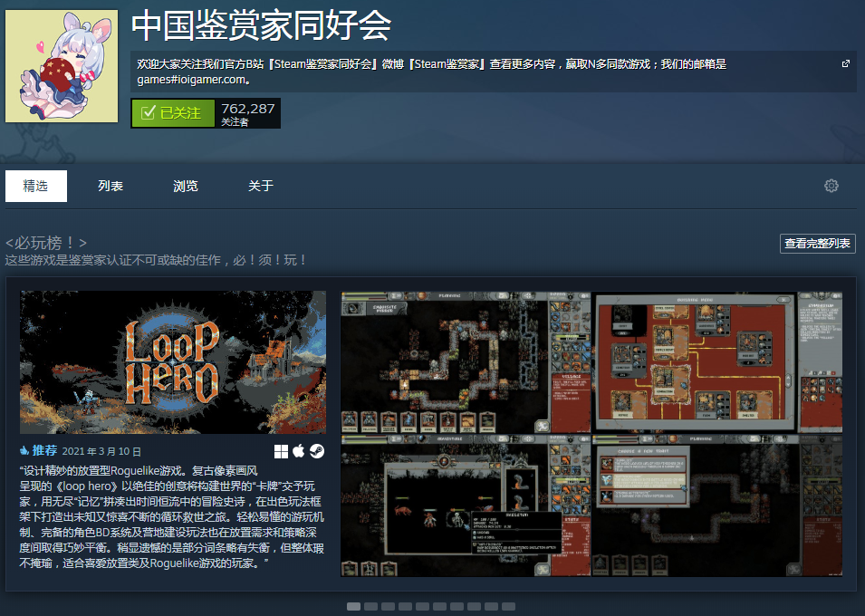865x616 pixels.
Task: Toggle the 已关注 follow button
Action: (x=173, y=113)
